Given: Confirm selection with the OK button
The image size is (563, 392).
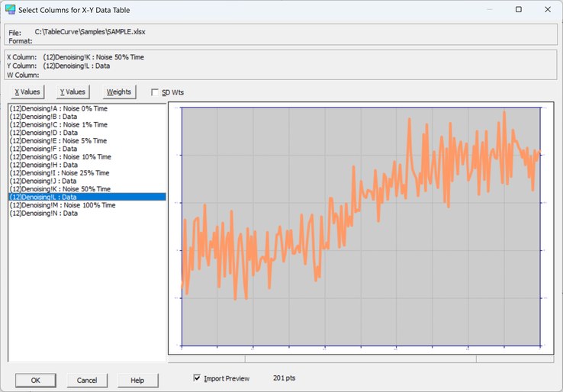Looking at the screenshot, I should [36, 380].
